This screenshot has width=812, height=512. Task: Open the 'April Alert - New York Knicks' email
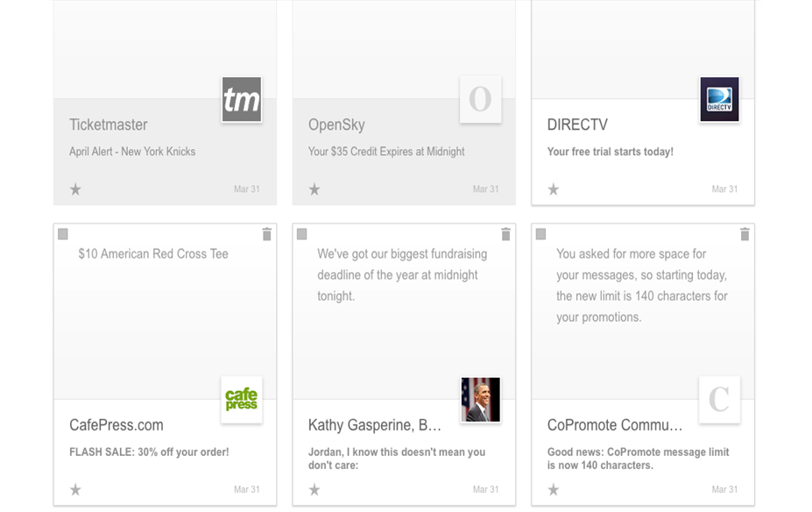tap(132, 152)
